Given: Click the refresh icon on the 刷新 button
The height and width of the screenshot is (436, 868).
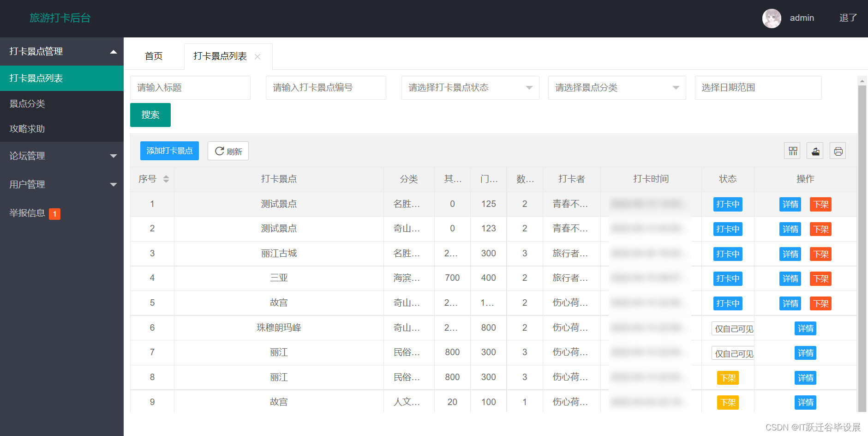Looking at the screenshot, I should pyautogui.click(x=219, y=151).
